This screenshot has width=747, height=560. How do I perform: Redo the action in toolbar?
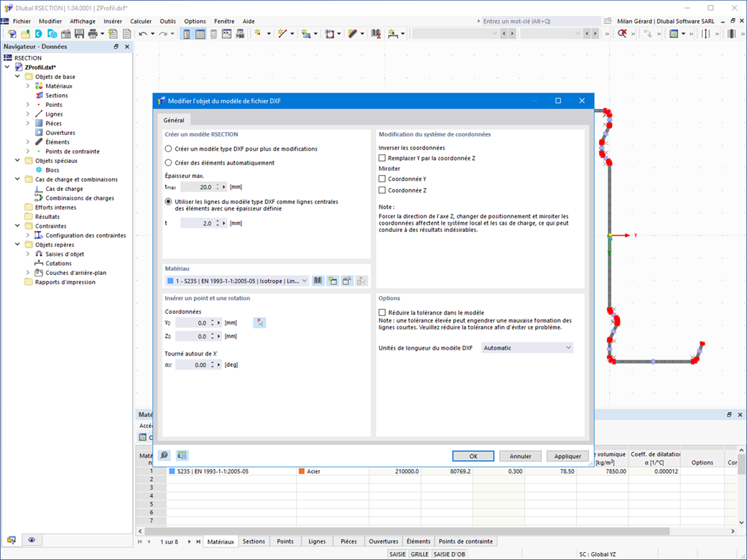pyautogui.click(x=163, y=34)
